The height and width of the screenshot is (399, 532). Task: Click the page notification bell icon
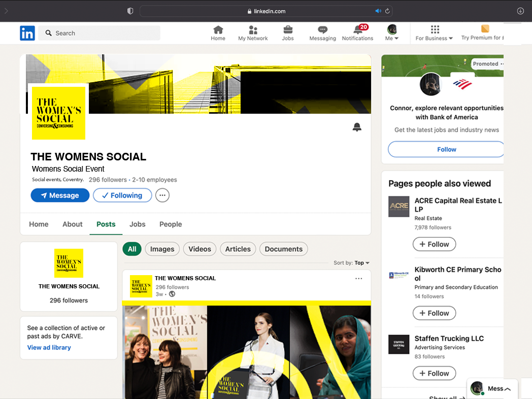pos(357,127)
